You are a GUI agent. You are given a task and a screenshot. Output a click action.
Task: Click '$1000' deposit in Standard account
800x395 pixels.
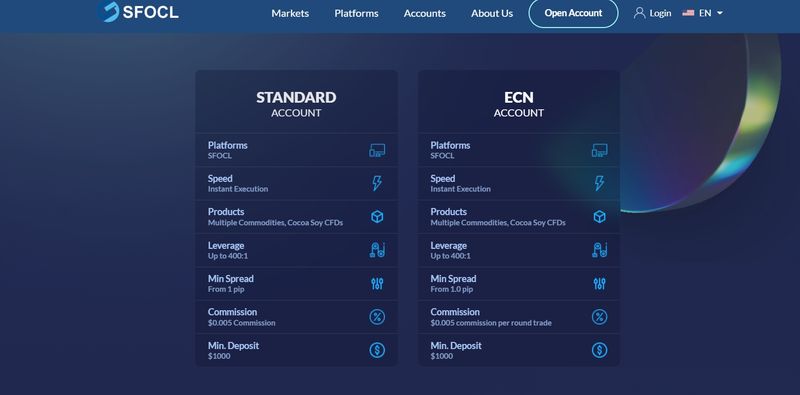tap(219, 356)
